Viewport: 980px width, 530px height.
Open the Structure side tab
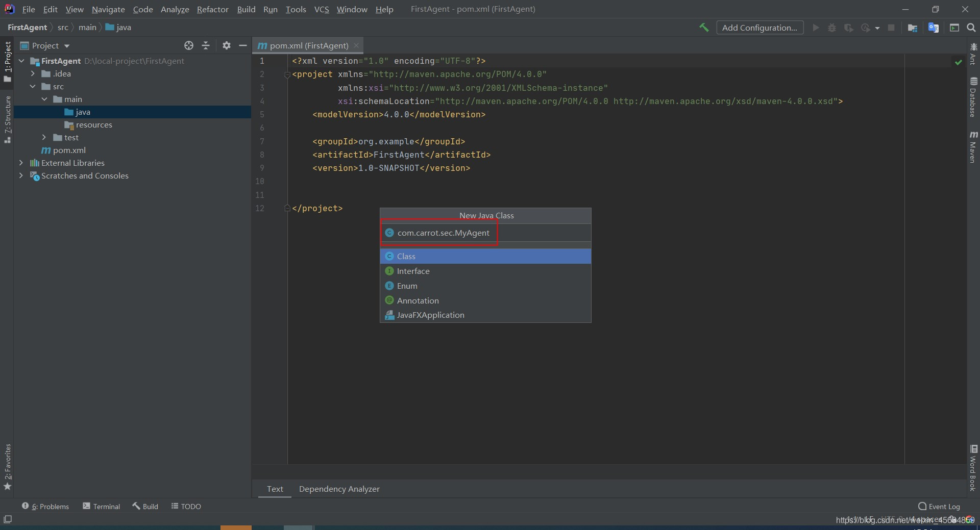tap(7, 119)
